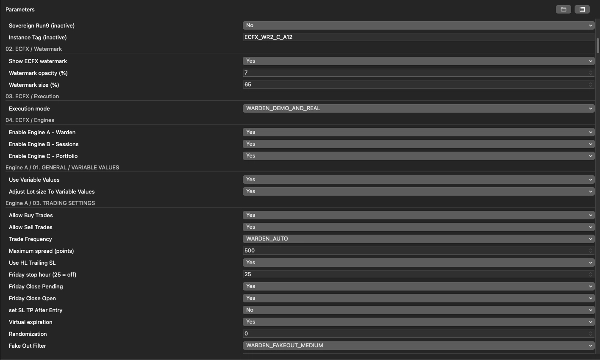This screenshot has height=360, width=600.
Task: Click 'Engine A / 01. GENERAL / VARIABLE VALUES' header
Action: [62, 168]
